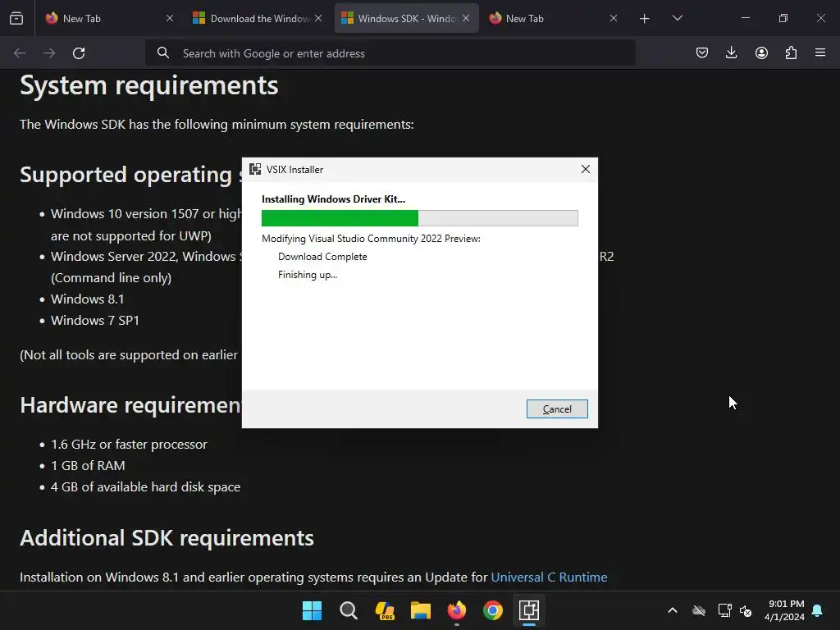Close the VSIX Installer dialog
Image resolution: width=840 pixels, height=630 pixels.
pos(586,169)
